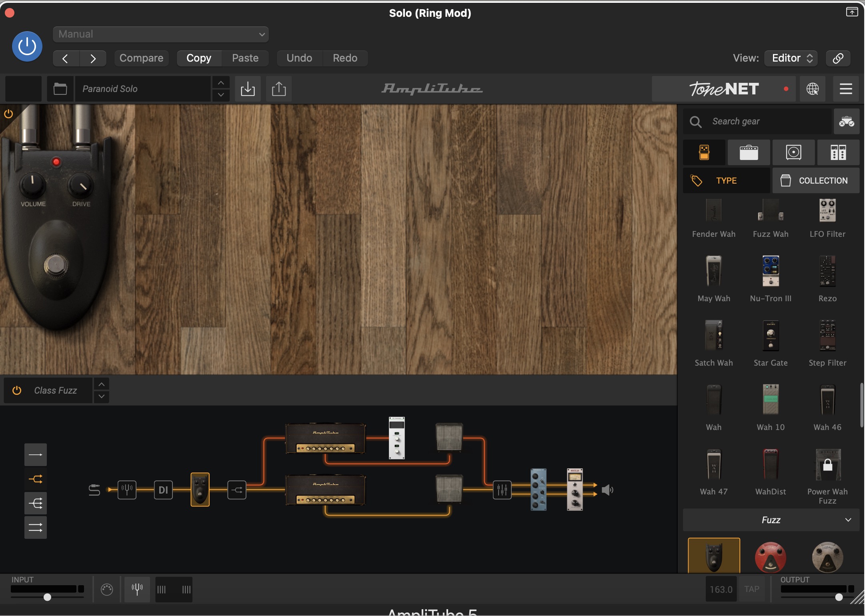Screen dimensions: 865x616
Task: Click the export share icon
Action: tap(279, 89)
